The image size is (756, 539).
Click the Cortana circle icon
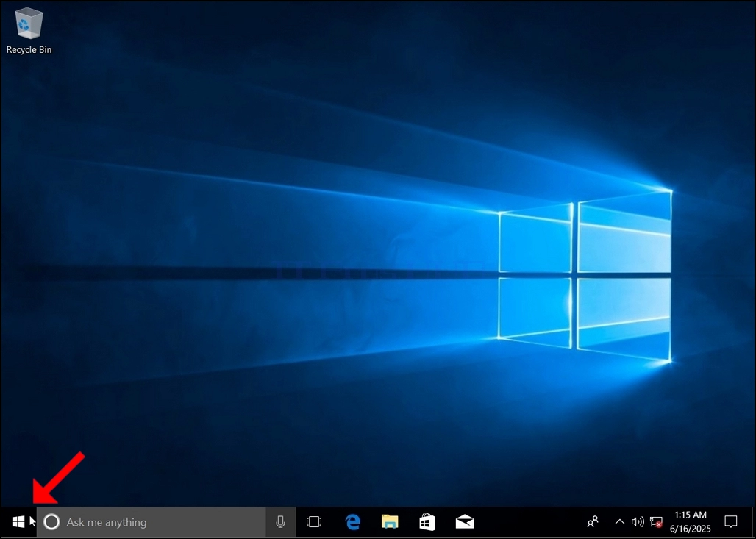(x=51, y=521)
